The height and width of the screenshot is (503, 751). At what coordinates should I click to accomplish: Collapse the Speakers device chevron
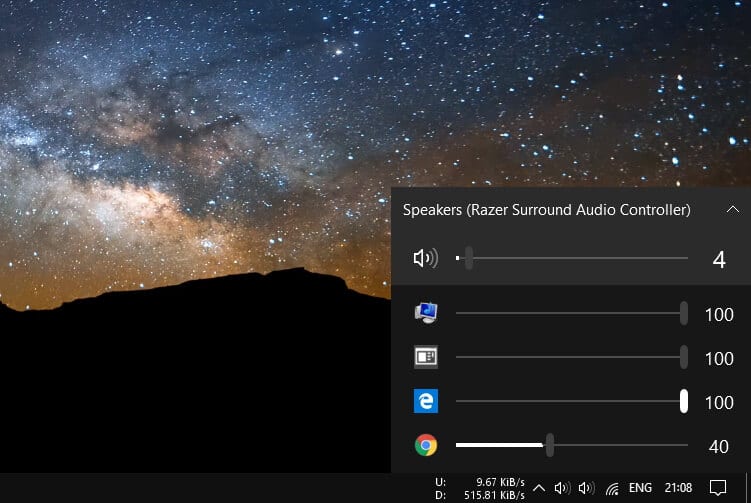[x=733, y=209]
